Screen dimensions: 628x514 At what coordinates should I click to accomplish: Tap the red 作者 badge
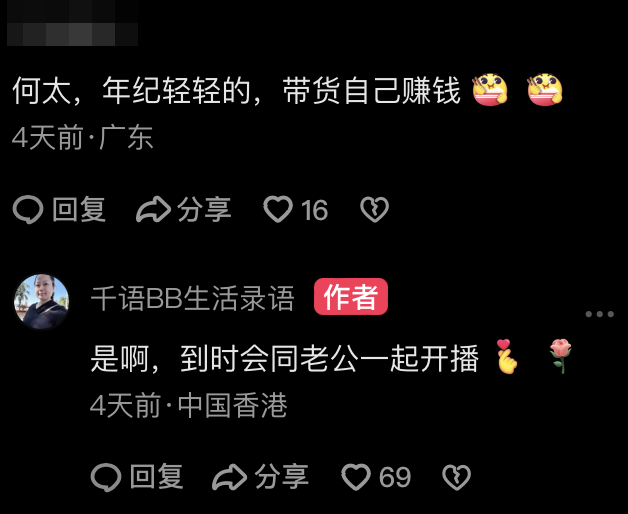(x=351, y=297)
